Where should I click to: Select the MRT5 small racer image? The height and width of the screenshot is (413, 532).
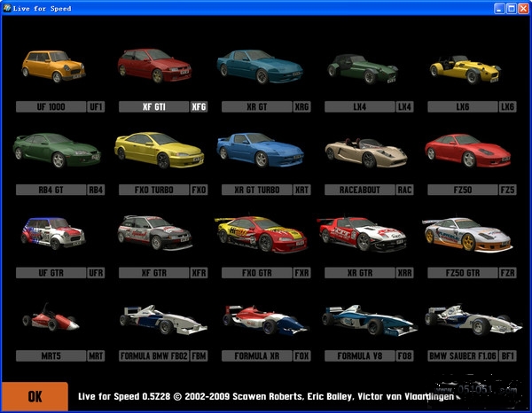pyautogui.click(x=51, y=317)
